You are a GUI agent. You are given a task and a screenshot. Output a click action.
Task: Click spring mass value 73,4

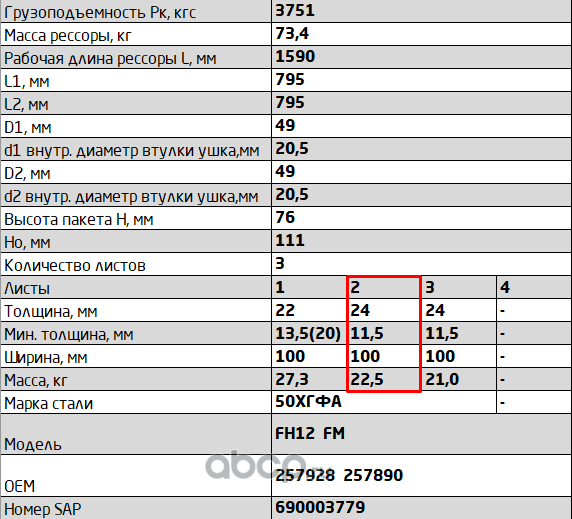pyautogui.click(x=292, y=34)
